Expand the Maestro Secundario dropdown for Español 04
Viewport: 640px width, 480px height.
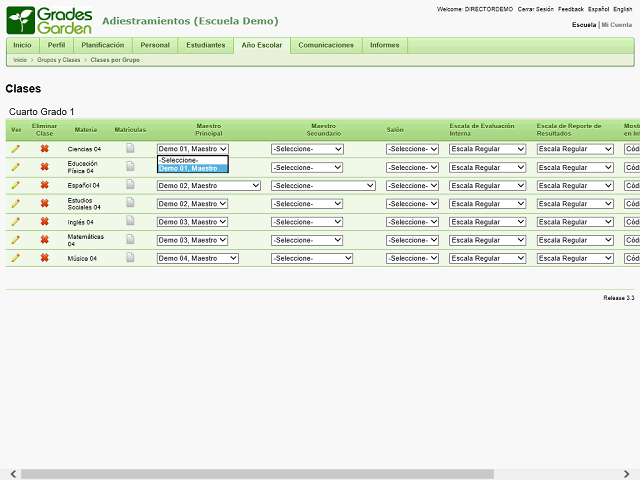[323, 186]
